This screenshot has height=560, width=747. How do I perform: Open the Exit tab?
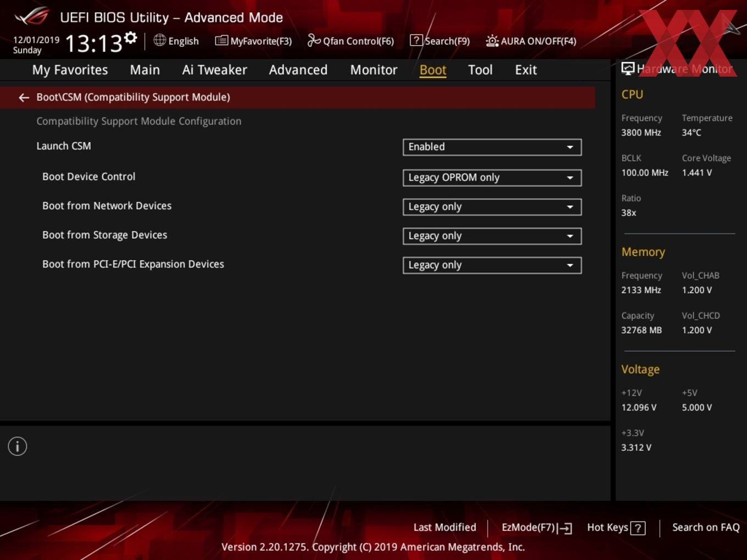526,70
